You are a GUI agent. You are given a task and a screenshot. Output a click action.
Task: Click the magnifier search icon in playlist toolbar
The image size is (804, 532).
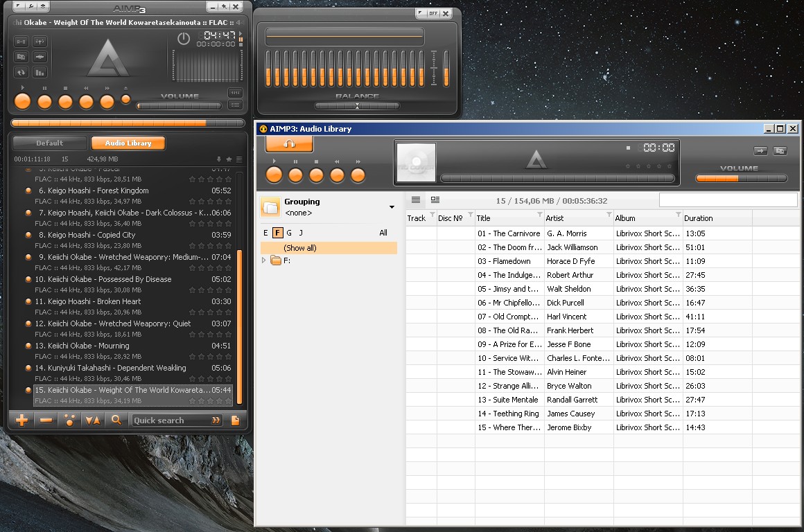pos(116,420)
